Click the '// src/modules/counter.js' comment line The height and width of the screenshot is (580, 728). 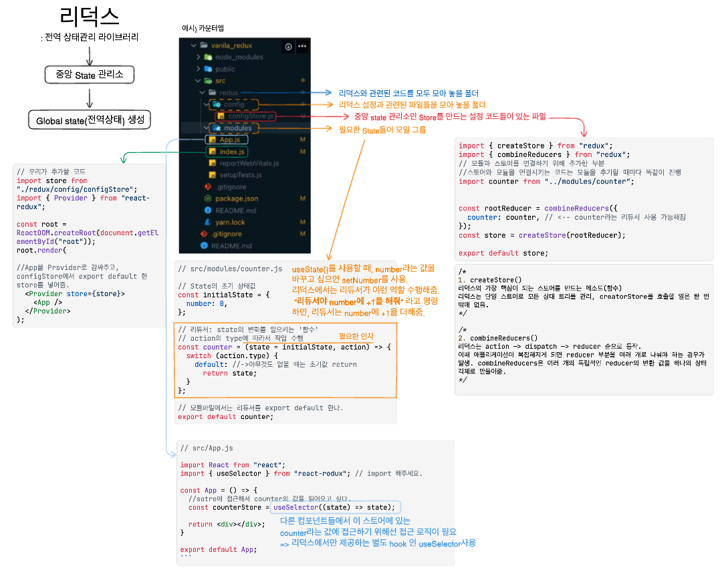click(230, 269)
